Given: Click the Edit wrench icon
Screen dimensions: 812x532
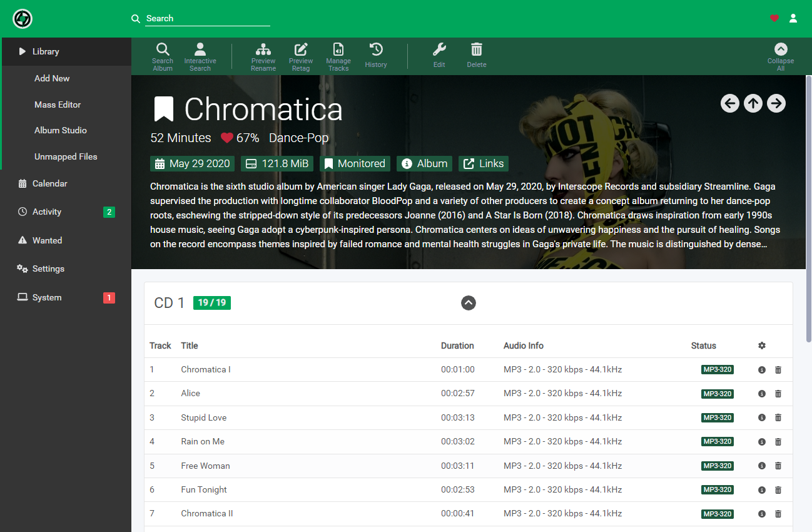Looking at the screenshot, I should click(439, 56).
